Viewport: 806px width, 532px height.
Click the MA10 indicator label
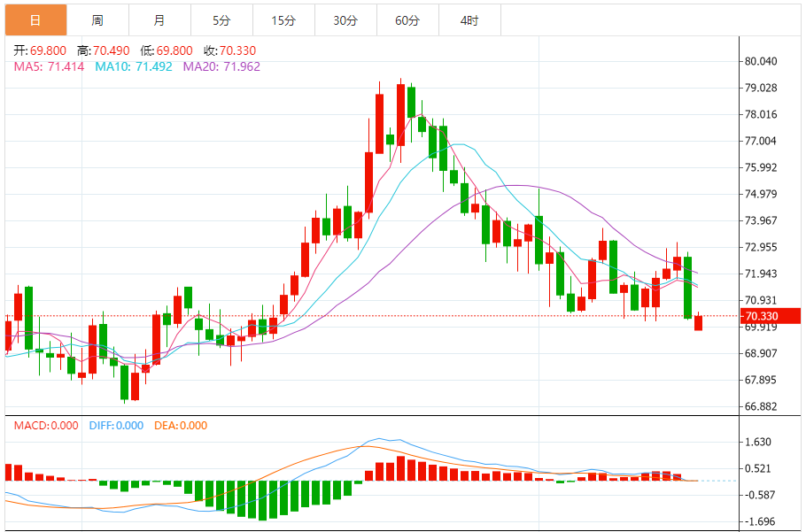[134, 66]
